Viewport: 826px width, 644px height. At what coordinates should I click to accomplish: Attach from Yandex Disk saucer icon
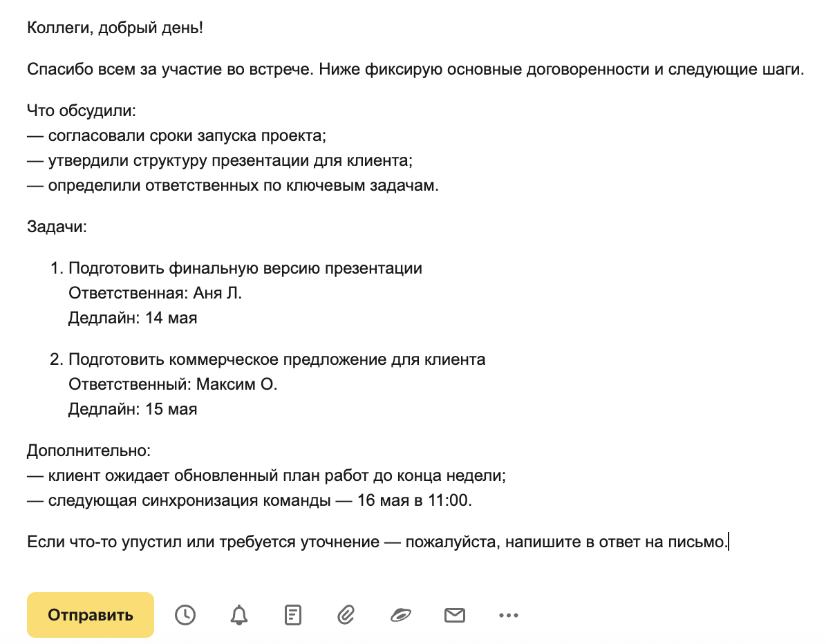(x=400, y=614)
